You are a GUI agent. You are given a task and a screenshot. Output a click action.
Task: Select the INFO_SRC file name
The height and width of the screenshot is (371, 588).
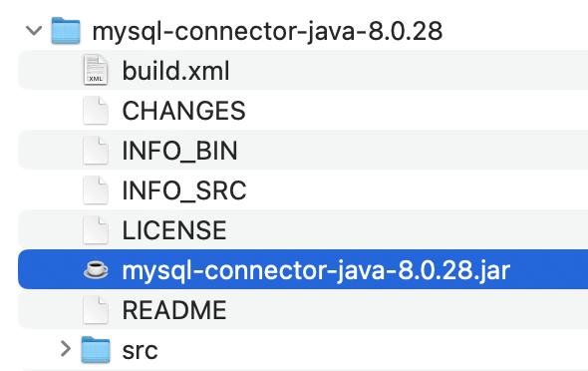click(x=184, y=190)
